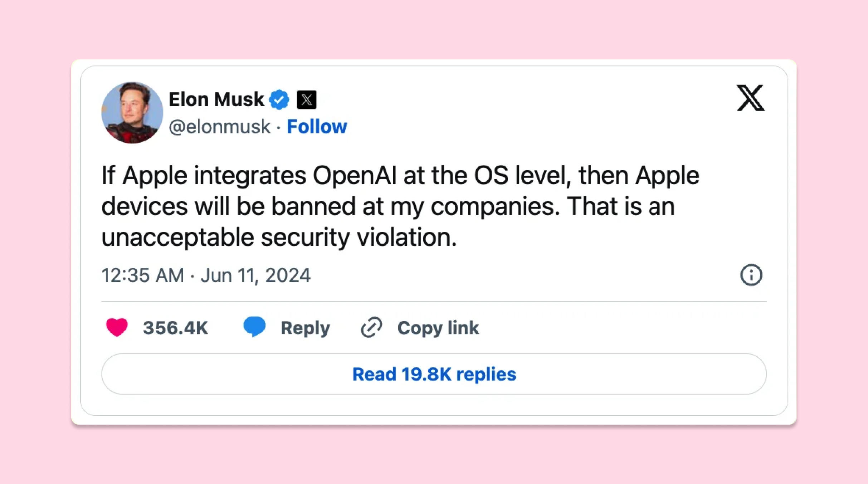868x484 pixels.
Task: Click the word violation in the tweet
Action: pyautogui.click(x=406, y=237)
